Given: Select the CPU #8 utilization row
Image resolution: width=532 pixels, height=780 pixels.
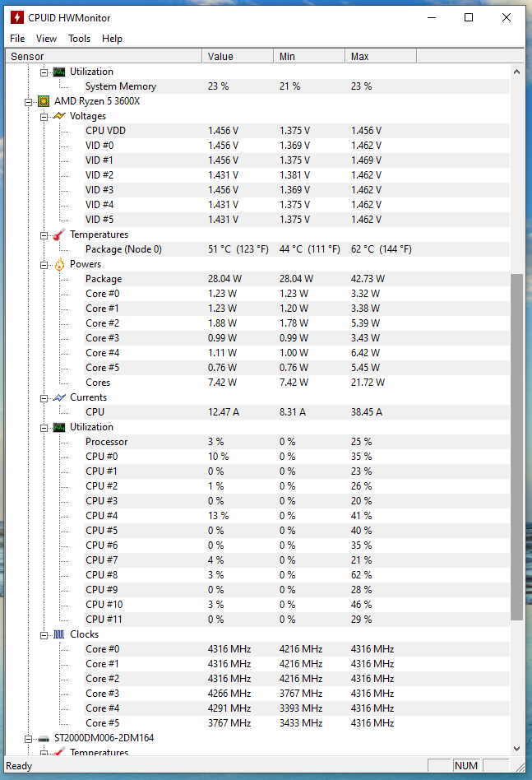Looking at the screenshot, I should tap(297, 575).
